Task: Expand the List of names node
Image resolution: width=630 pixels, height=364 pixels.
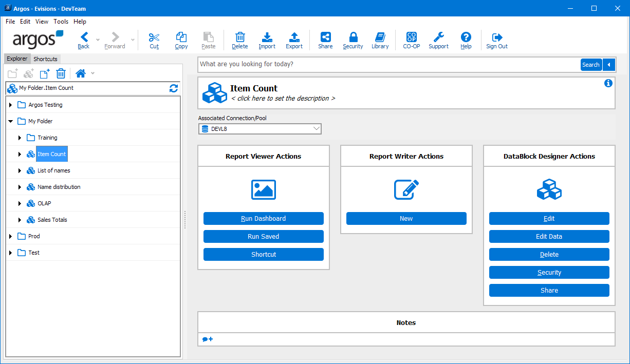Action: pyautogui.click(x=20, y=170)
